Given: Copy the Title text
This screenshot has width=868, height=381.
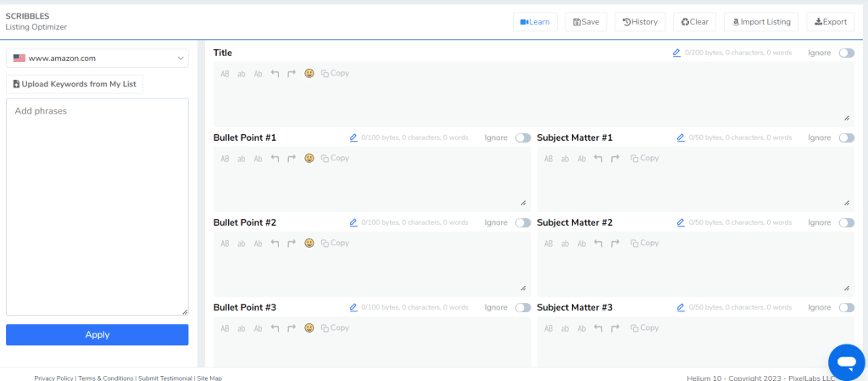Looking at the screenshot, I should [x=335, y=73].
